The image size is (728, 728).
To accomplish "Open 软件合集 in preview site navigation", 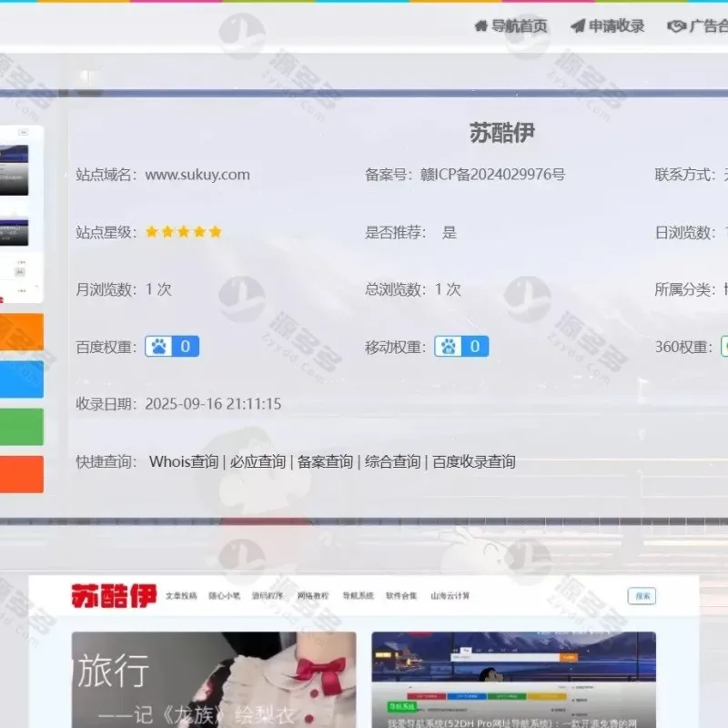I will click(401, 596).
